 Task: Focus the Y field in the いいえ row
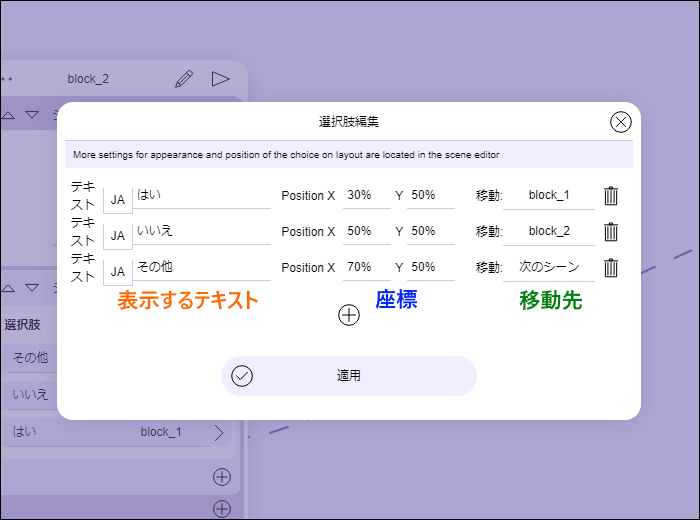[430, 231]
